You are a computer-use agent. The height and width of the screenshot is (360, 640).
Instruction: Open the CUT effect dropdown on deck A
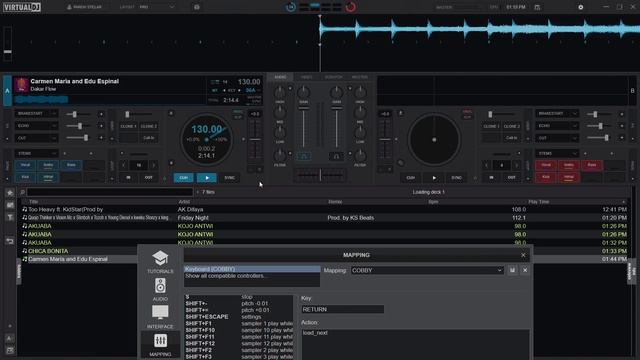click(36, 138)
